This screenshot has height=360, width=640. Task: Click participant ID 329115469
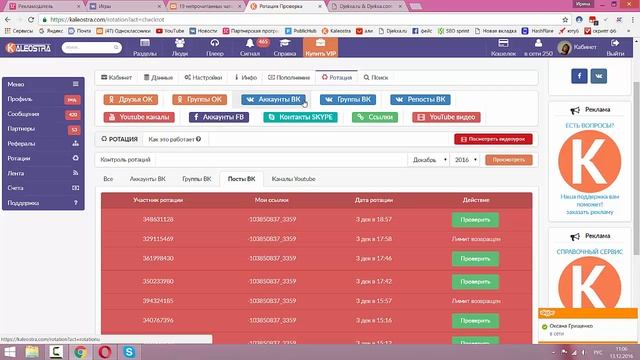click(158, 239)
